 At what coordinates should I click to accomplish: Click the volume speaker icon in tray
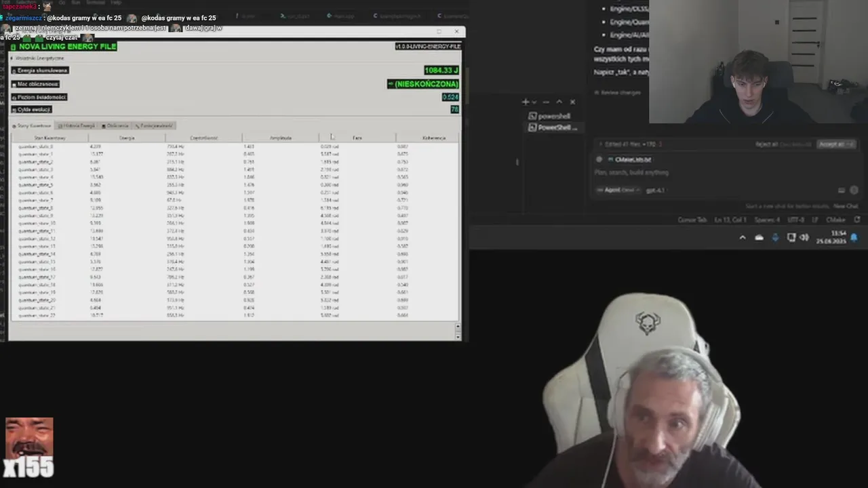coord(804,237)
